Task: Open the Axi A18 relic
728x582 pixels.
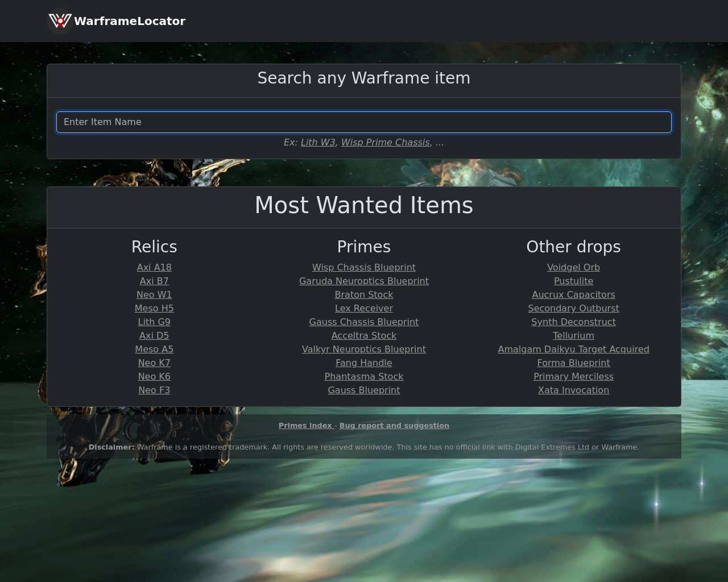Action: tap(154, 268)
